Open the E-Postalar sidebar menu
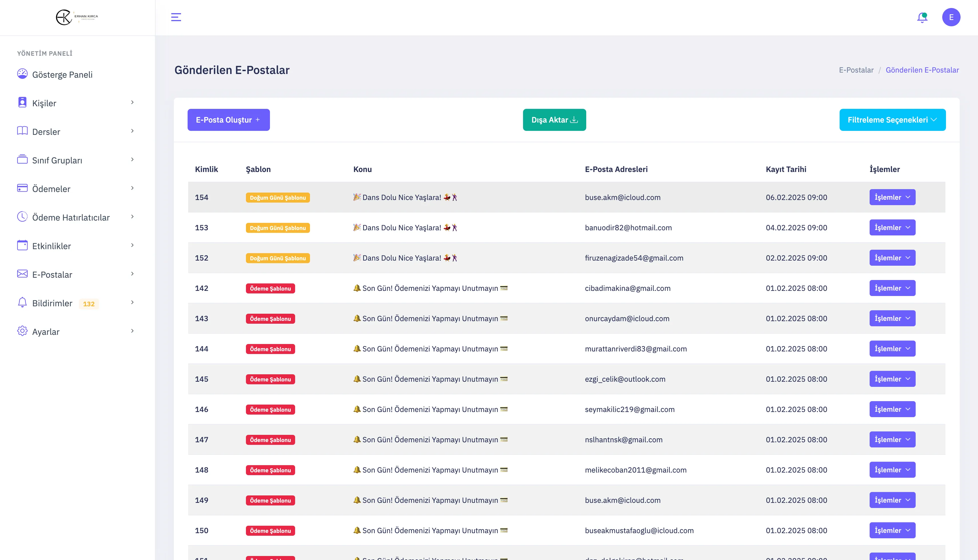 point(52,275)
